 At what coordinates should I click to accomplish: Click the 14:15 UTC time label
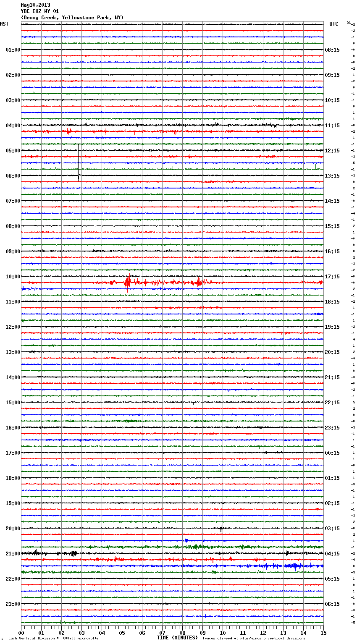(x=332, y=201)
